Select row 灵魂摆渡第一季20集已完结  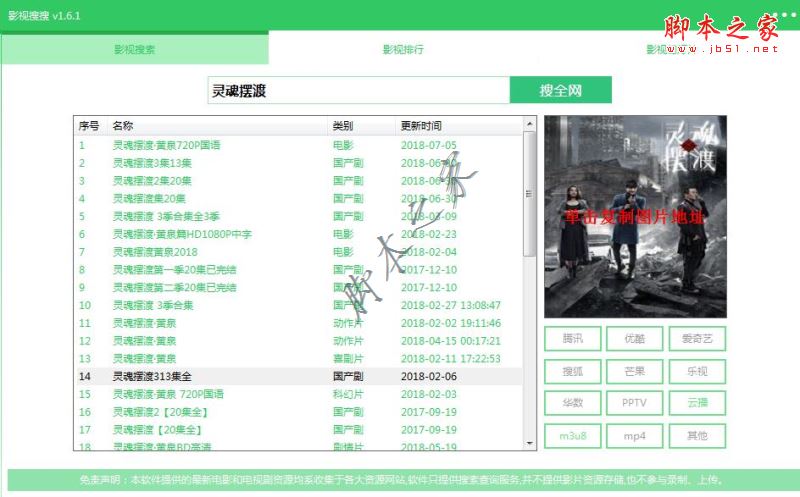[x=298, y=269]
